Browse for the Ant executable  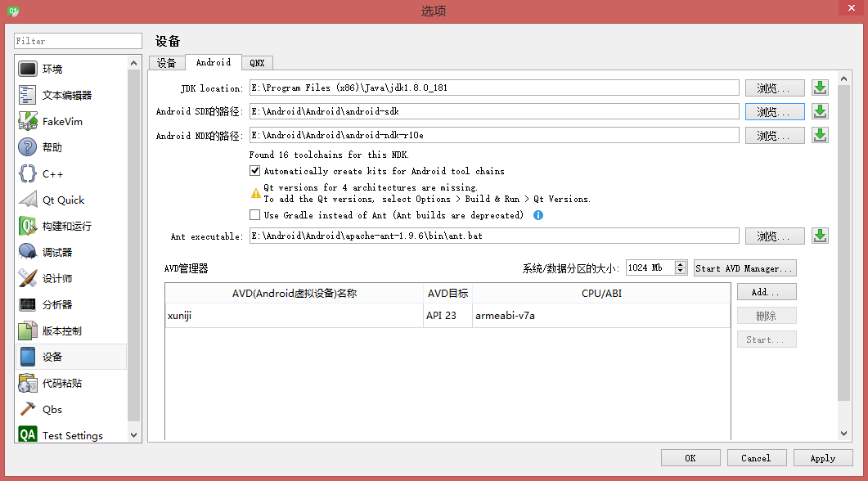click(775, 236)
